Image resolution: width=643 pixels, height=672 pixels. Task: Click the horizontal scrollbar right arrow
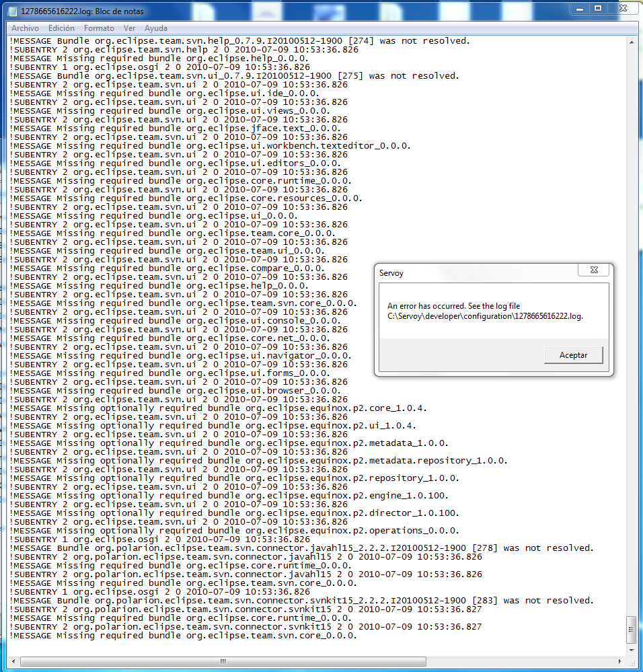tap(620, 661)
